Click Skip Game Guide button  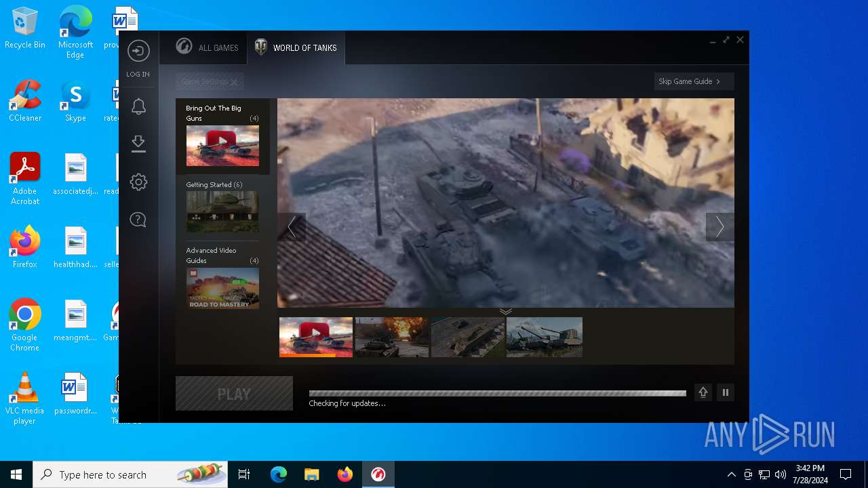pos(694,81)
